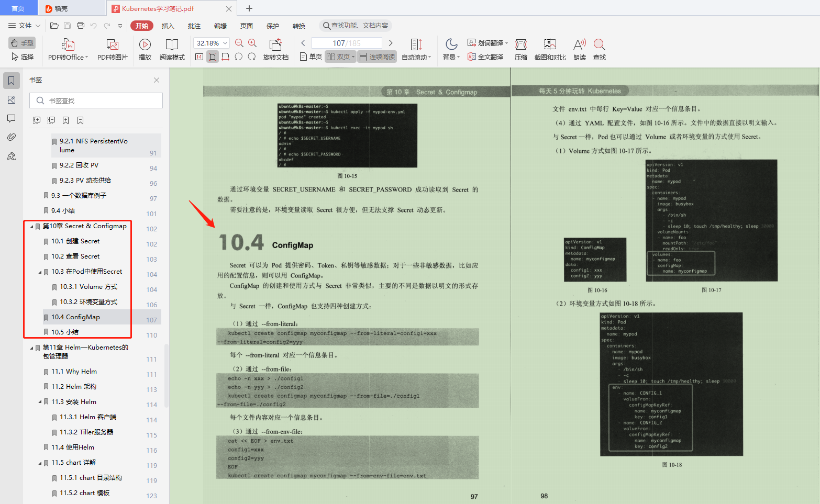Screen dimensions: 820x504
Task: Switch to 开始 ribbon tab
Action: [142, 26]
